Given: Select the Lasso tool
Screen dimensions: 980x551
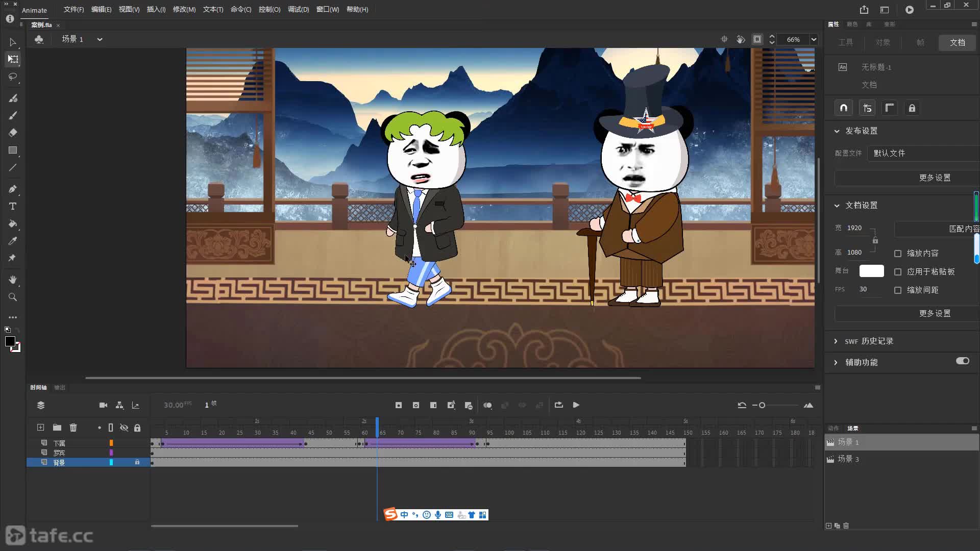Looking at the screenshot, I should (x=13, y=77).
